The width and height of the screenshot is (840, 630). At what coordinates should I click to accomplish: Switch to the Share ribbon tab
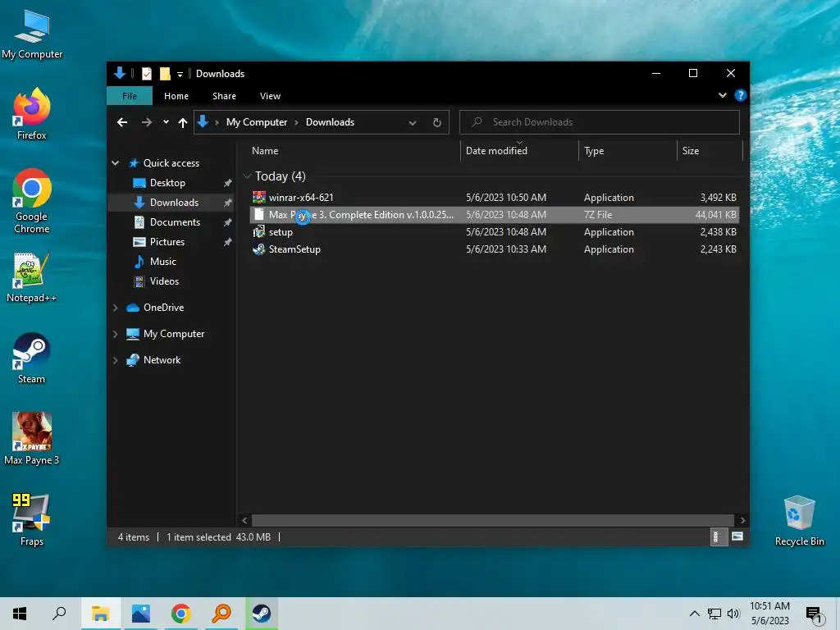tap(224, 96)
